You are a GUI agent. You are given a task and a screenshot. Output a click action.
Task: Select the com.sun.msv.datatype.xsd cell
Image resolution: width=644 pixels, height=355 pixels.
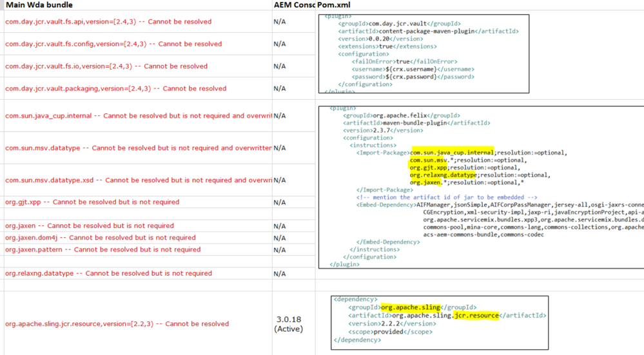click(139, 180)
